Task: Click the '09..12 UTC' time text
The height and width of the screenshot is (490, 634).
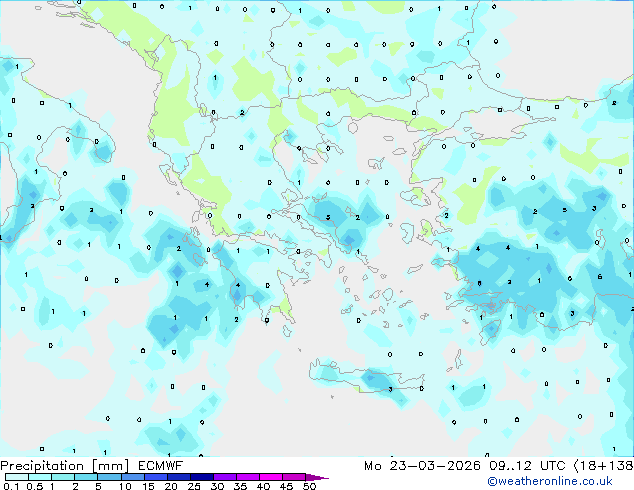Action: pyautogui.click(x=527, y=466)
